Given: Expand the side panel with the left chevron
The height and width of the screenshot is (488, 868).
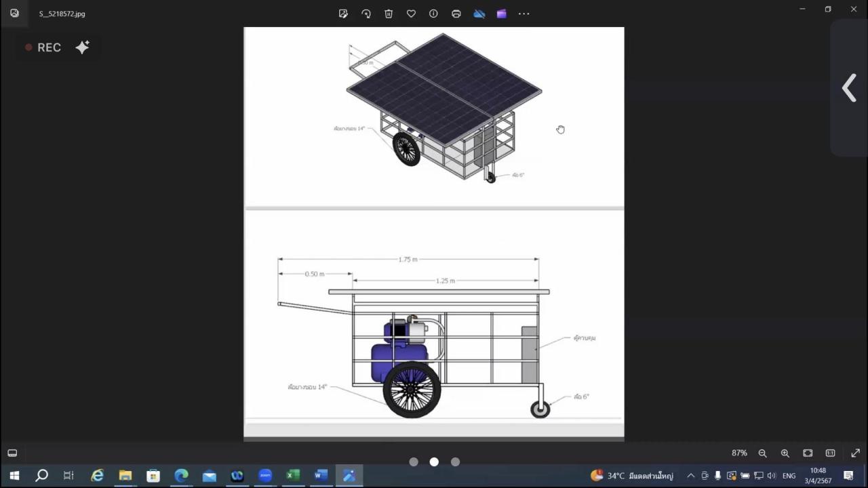Looking at the screenshot, I should [849, 88].
